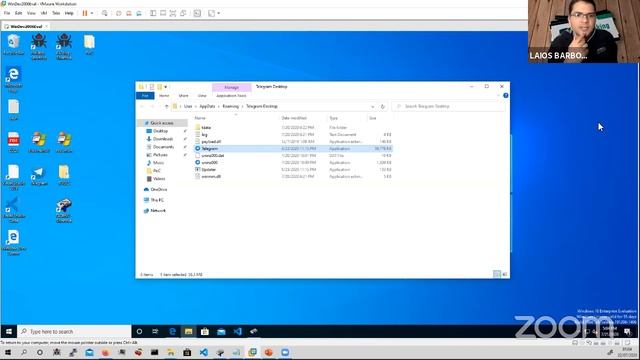
Task: Open the VMware File menu
Action: click(7, 13)
